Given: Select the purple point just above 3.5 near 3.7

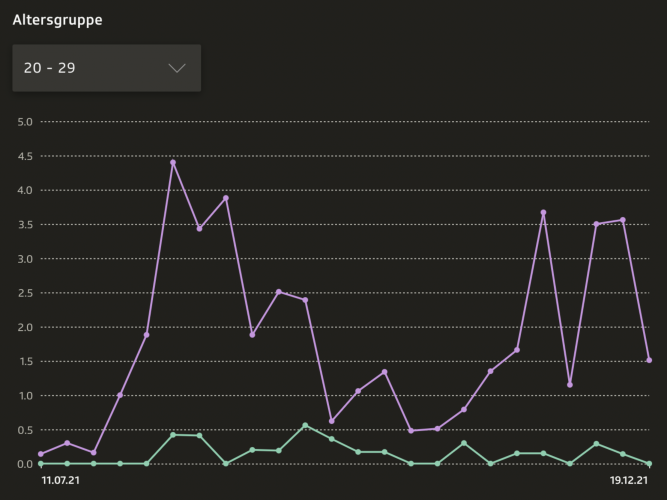Looking at the screenshot, I should [x=543, y=213].
